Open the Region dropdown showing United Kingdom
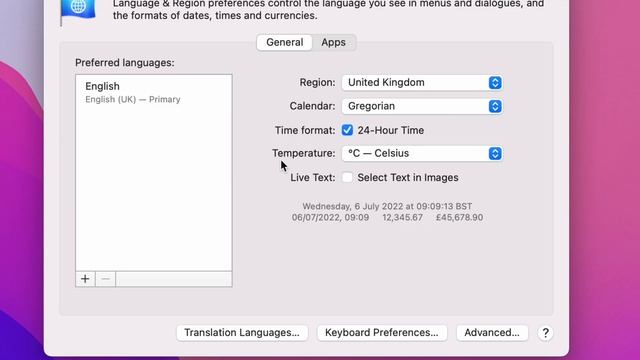Viewport: 640px width, 360px height. pos(422,82)
